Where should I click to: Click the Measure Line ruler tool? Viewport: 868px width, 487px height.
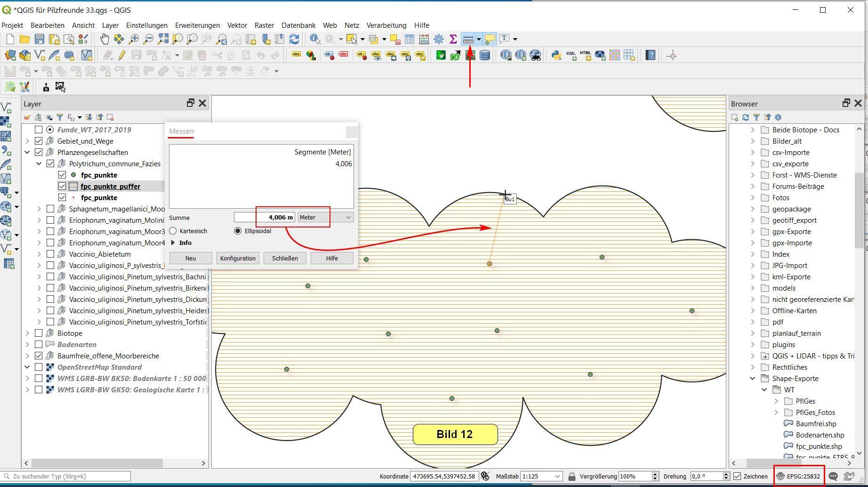point(468,39)
